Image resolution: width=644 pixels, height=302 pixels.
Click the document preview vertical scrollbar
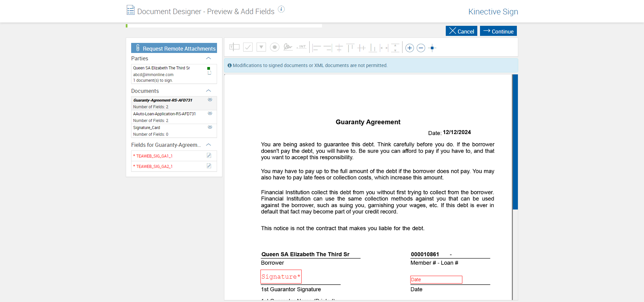515,142
